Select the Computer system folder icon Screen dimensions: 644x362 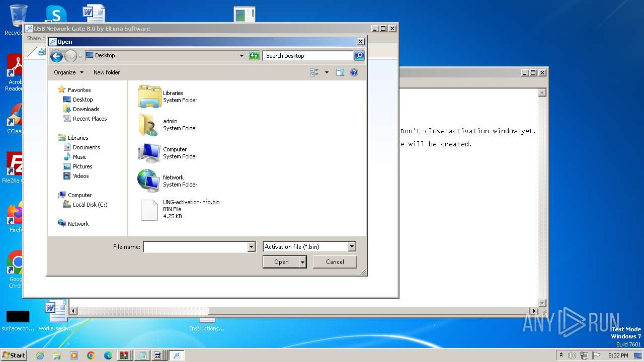coord(149,153)
